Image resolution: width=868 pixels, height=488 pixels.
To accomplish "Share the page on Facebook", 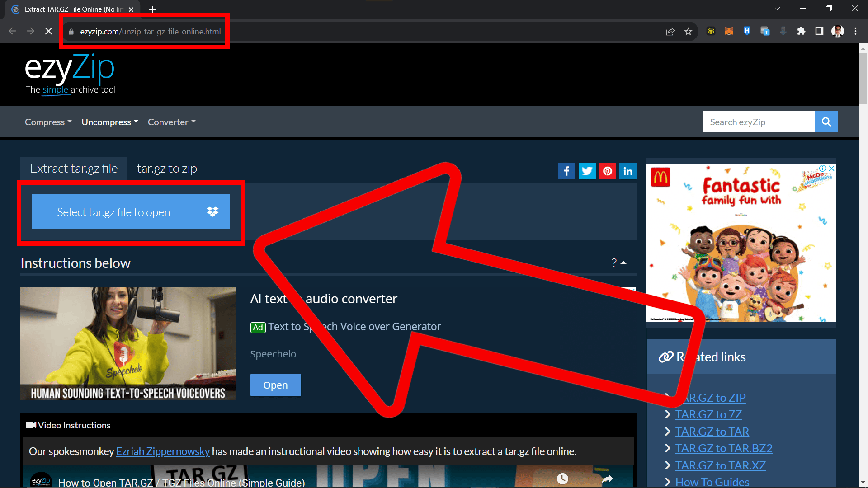I will click(566, 171).
